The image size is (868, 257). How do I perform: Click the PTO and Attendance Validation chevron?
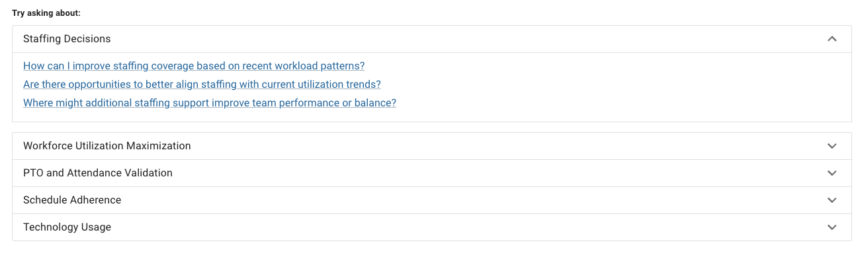[832, 173]
